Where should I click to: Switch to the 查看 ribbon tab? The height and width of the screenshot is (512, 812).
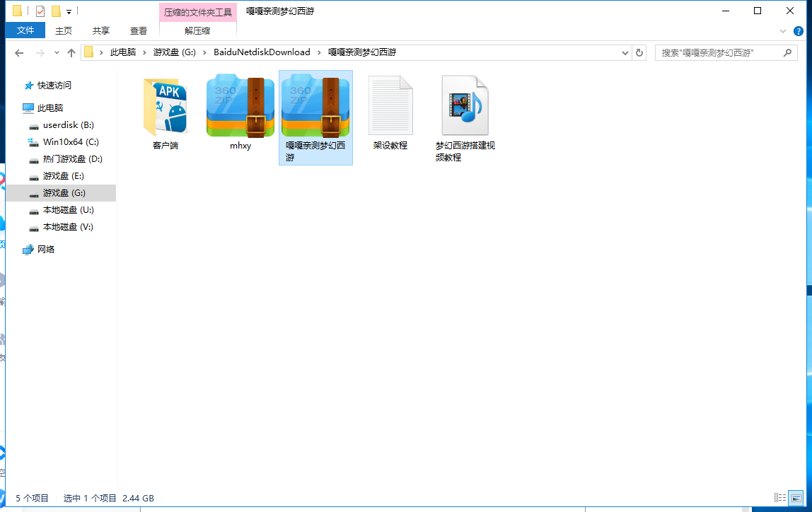[138, 30]
